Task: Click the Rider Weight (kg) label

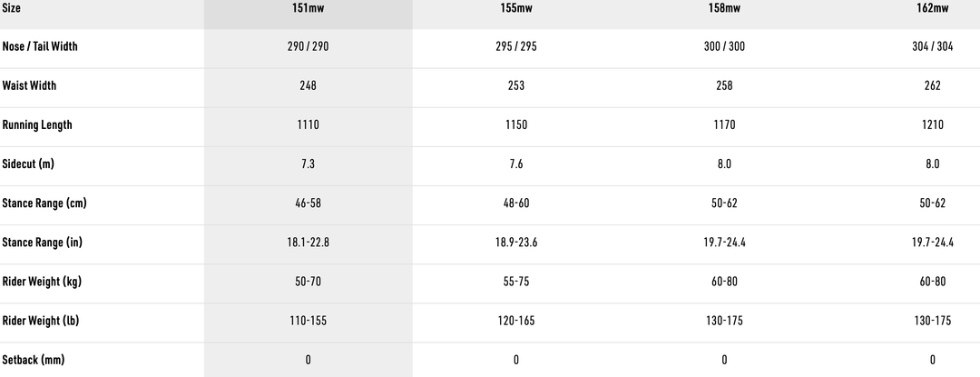Action: point(43,282)
